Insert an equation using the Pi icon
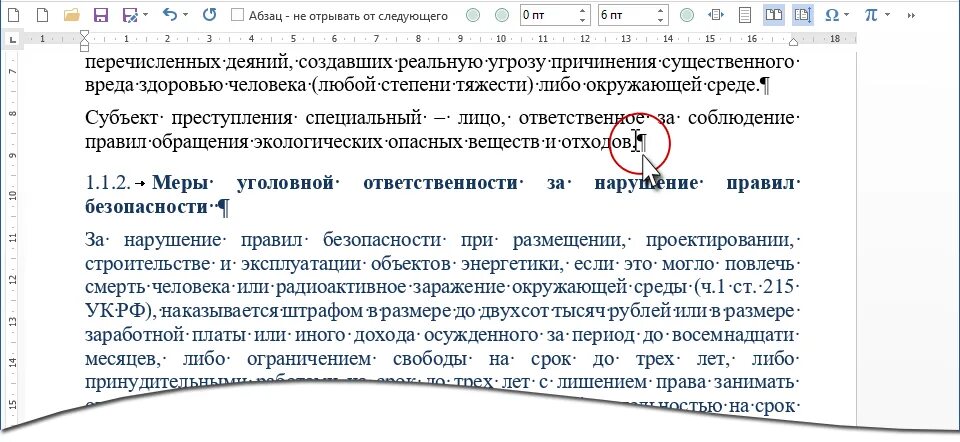The image size is (960, 442). click(871, 15)
